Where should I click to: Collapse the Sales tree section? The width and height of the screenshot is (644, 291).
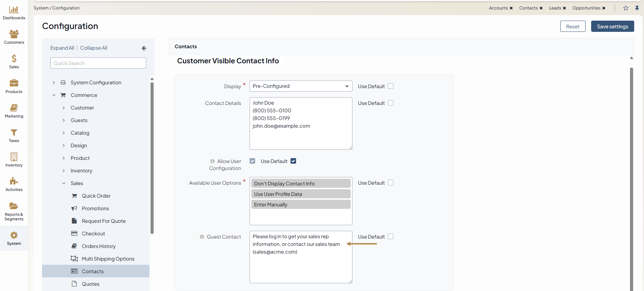click(64, 183)
